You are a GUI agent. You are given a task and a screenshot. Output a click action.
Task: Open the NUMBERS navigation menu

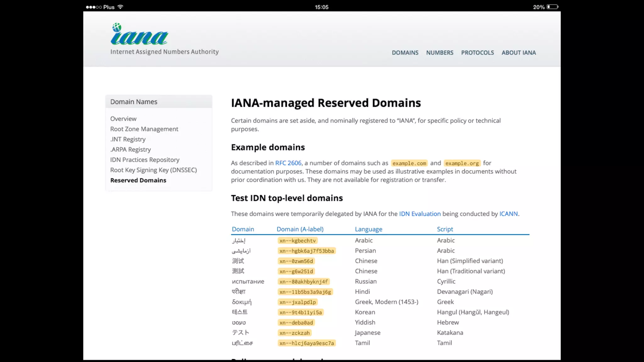click(440, 53)
